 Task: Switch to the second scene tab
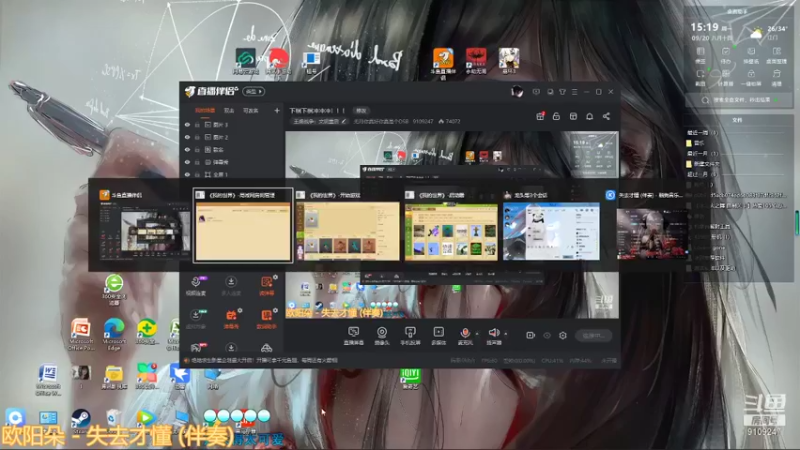229,110
